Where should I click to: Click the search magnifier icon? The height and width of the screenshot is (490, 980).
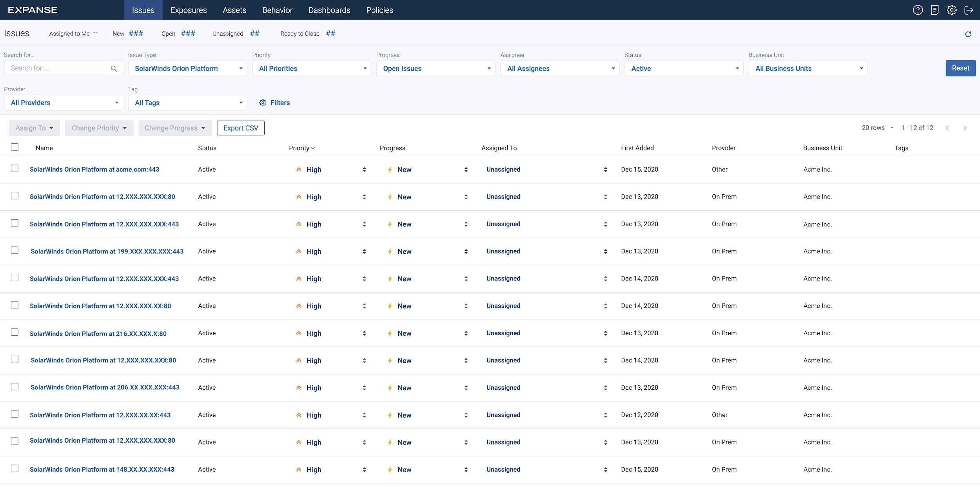[x=114, y=69]
